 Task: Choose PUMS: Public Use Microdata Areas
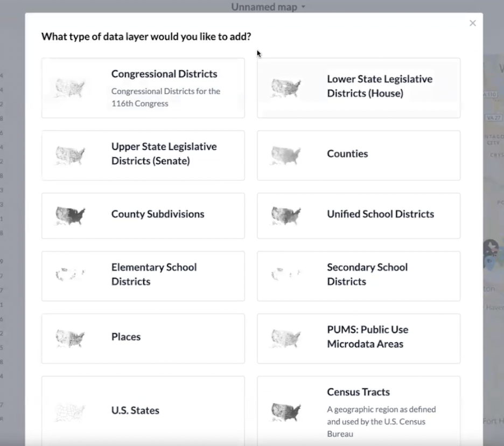[x=367, y=337]
